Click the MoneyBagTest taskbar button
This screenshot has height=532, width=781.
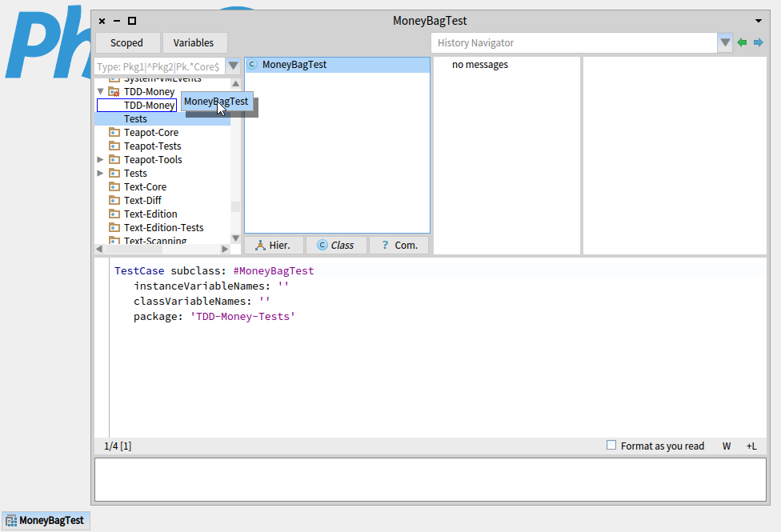tap(46, 521)
